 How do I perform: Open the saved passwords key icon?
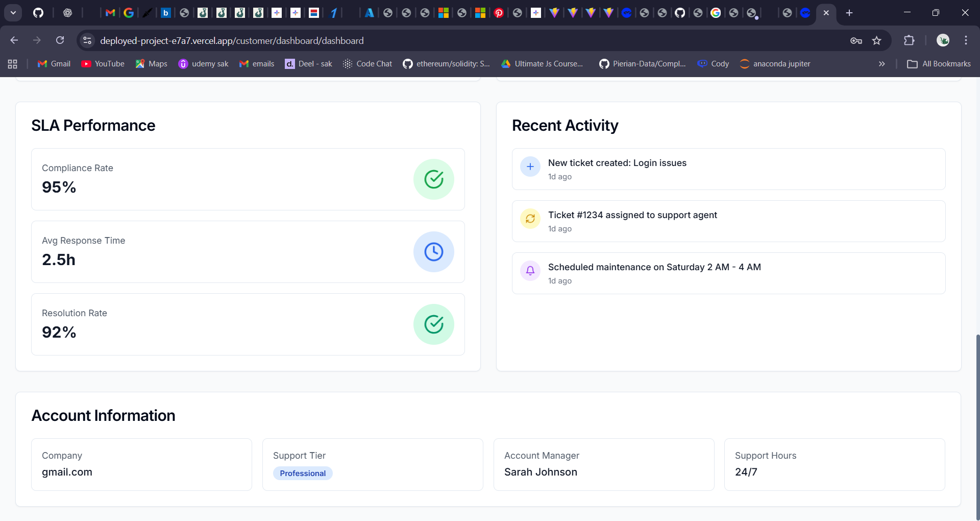(856, 40)
